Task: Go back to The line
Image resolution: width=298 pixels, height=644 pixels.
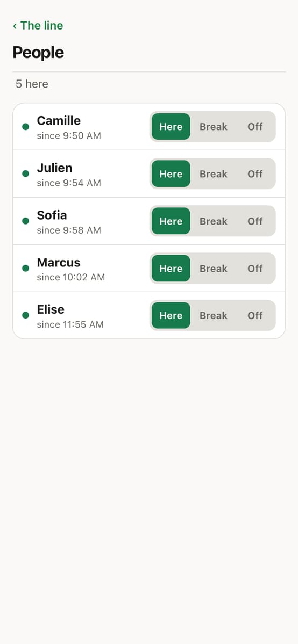Action: (x=38, y=25)
